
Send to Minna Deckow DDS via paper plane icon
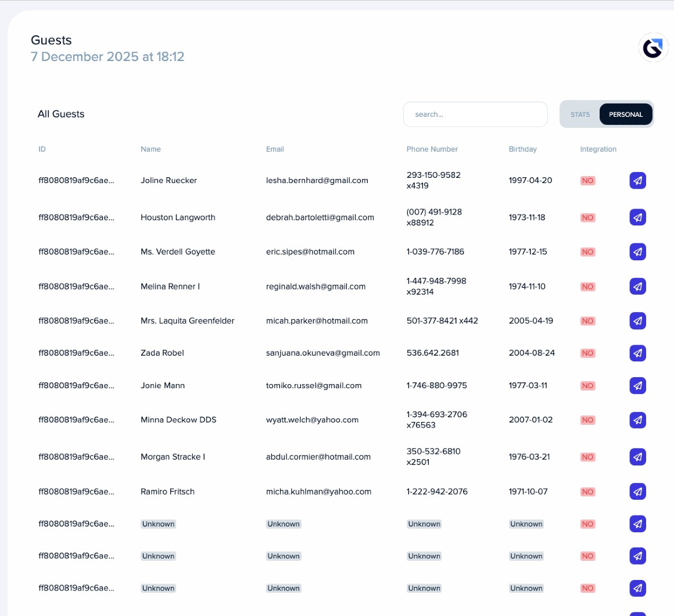(x=637, y=420)
